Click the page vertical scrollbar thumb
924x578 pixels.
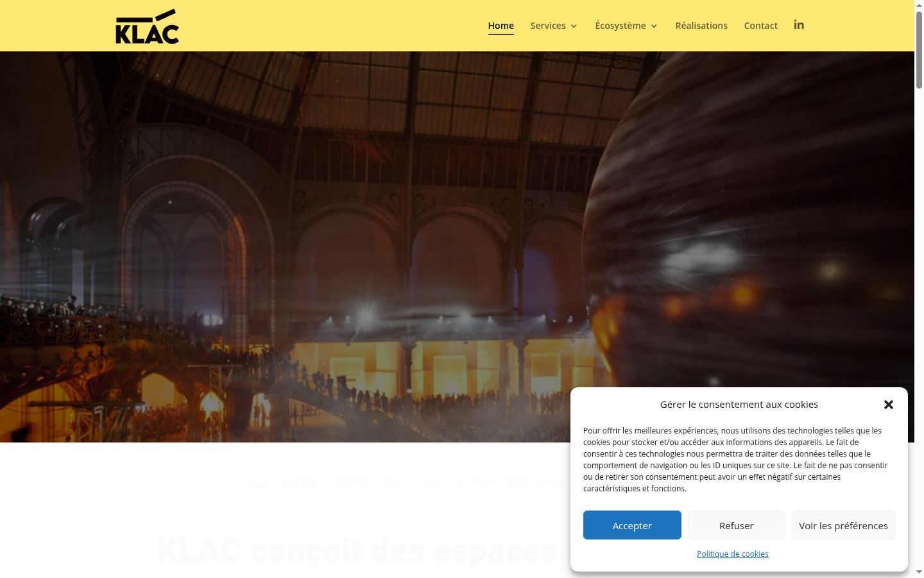(919, 49)
